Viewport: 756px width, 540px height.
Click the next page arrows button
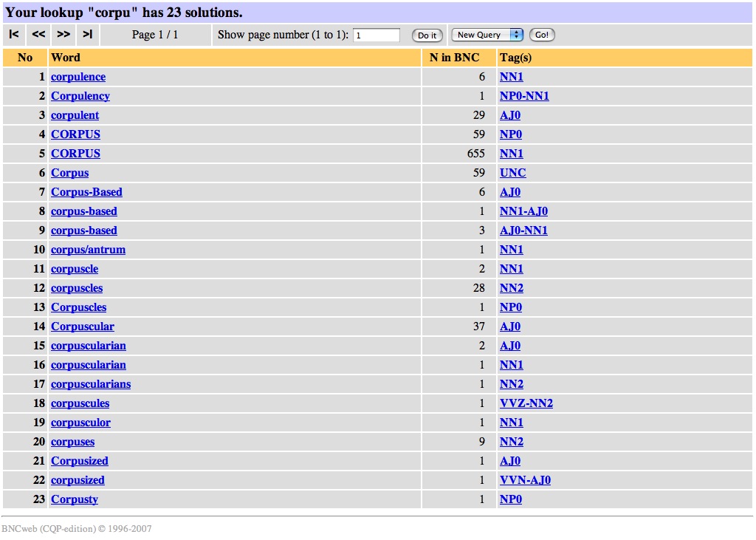[63, 35]
